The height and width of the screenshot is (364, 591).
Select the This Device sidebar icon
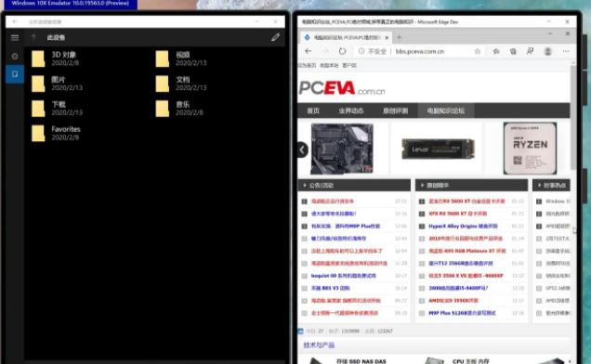pyautogui.click(x=15, y=74)
